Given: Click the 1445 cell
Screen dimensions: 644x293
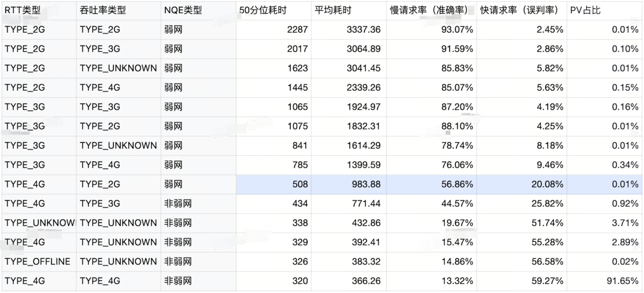Looking at the screenshot, I should (274, 88).
